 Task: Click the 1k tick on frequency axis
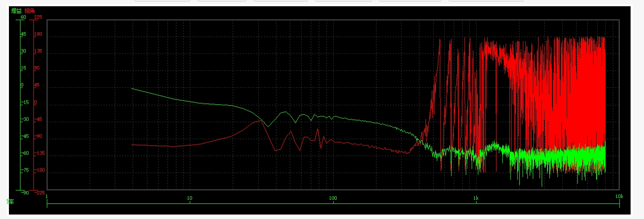(476, 197)
